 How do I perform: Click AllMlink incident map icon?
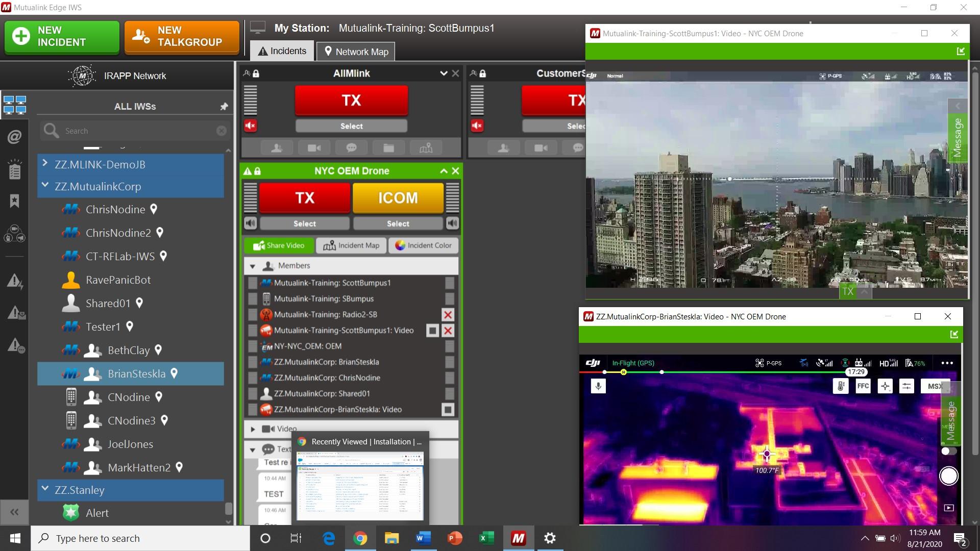[x=426, y=148]
